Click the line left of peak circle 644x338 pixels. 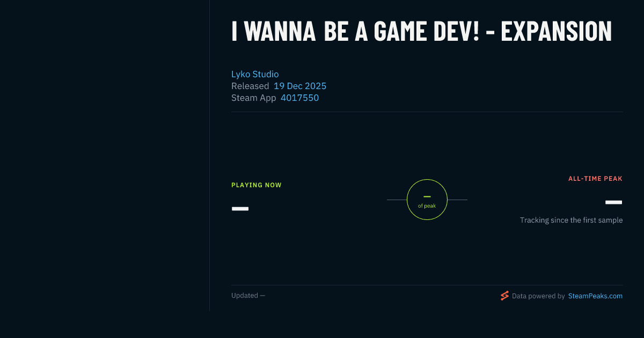pos(397,200)
